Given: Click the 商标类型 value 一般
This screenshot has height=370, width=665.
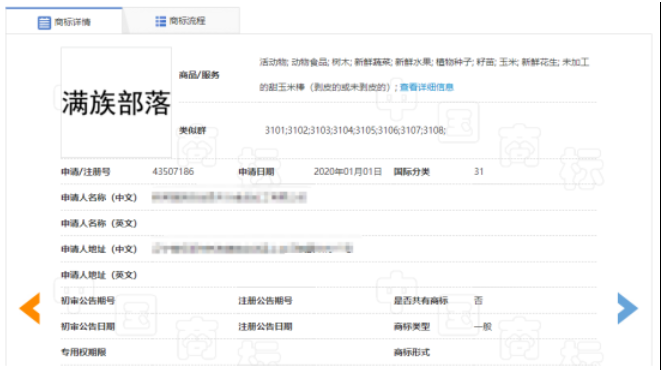Looking at the screenshot, I should (x=483, y=326).
